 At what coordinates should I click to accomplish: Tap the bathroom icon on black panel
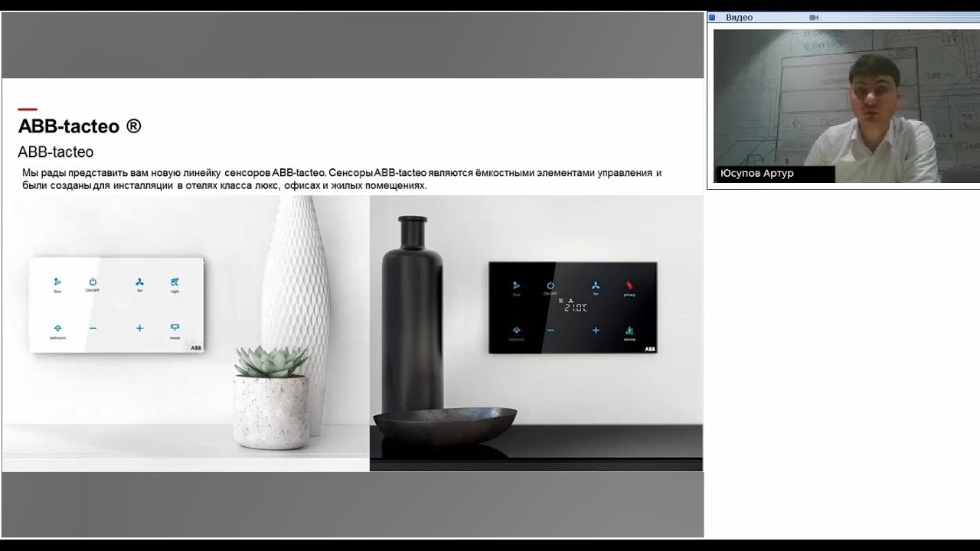517,330
